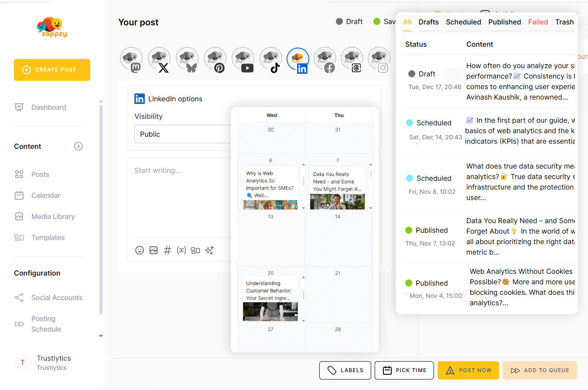
Task: Open Posting Schedule settings
Action: 38,324
